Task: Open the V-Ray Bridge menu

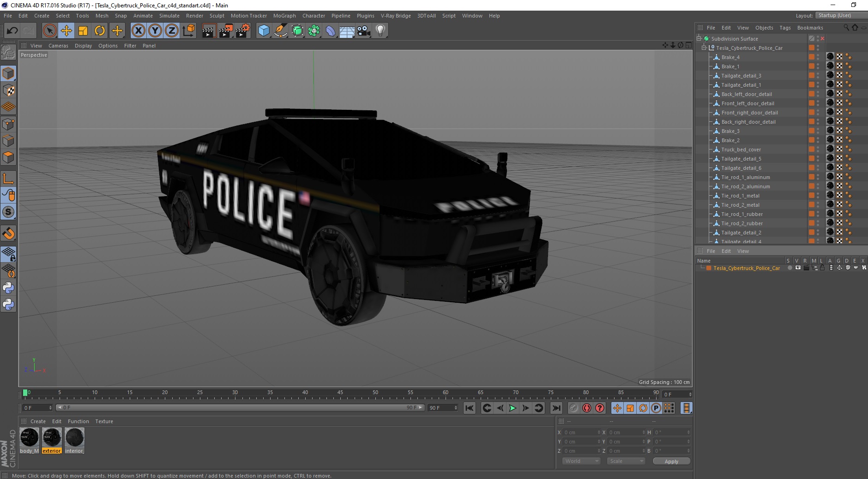Action: point(396,16)
